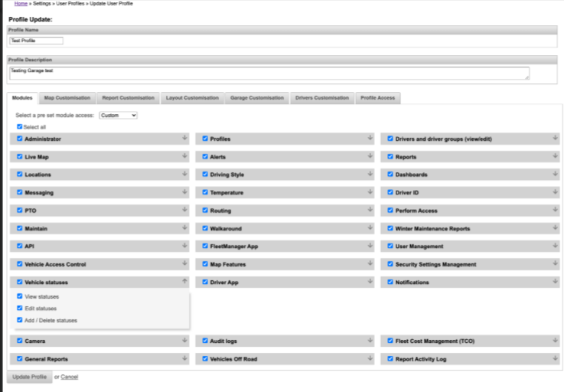Expand Drivers and driver groups arrow
The width and height of the screenshot is (564, 392).
click(555, 138)
